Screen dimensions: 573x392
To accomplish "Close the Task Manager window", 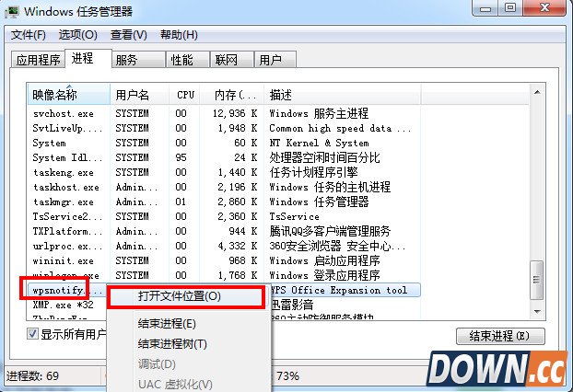I will click(545, 8).
